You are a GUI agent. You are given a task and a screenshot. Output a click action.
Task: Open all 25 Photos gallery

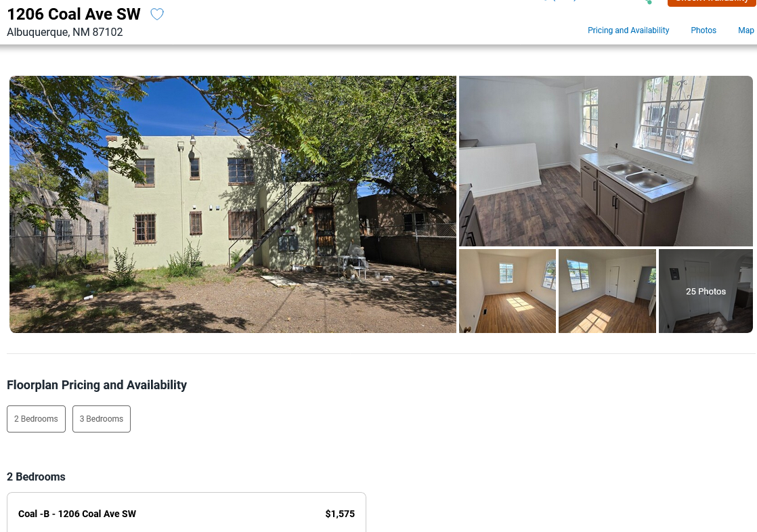[x=706, y=291]
